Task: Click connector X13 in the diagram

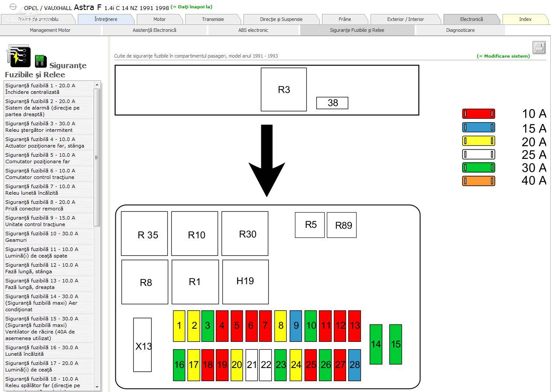Action: tap(142, 345)
